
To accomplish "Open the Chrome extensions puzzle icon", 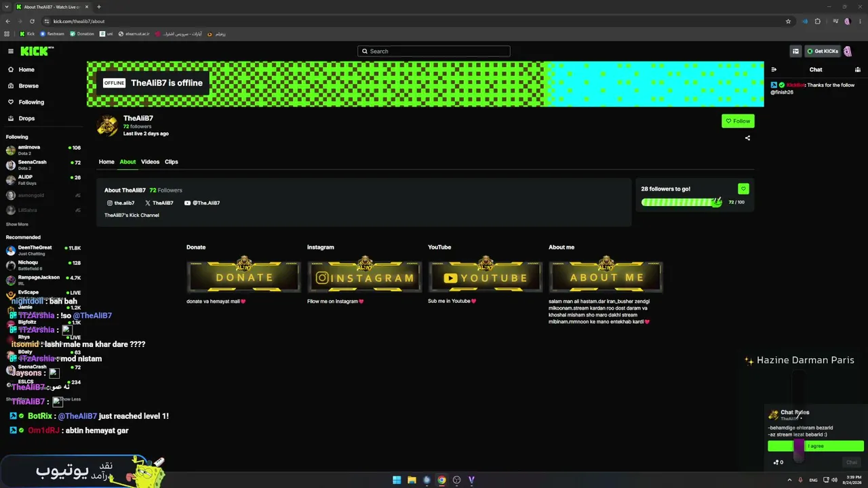I will (x=817, y=21).
